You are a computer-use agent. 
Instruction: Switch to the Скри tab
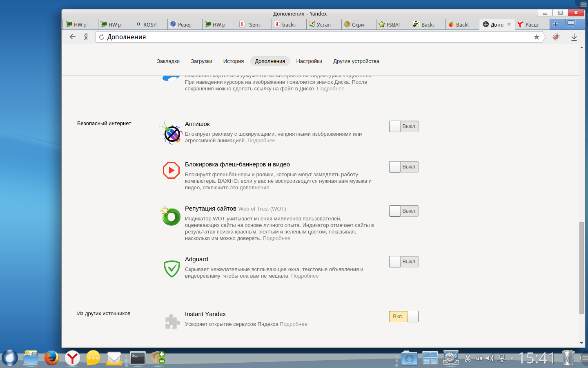[358, 25]
